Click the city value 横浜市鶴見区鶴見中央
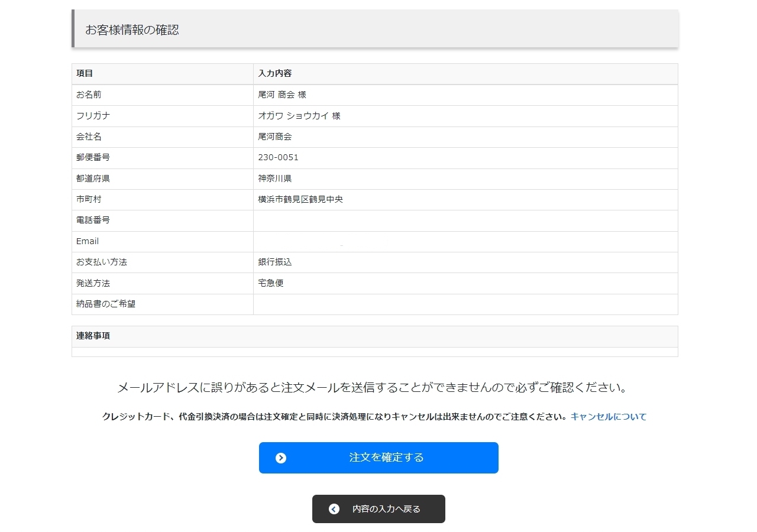Viewport: 757px width, 532px height. (x=300, y=199)
